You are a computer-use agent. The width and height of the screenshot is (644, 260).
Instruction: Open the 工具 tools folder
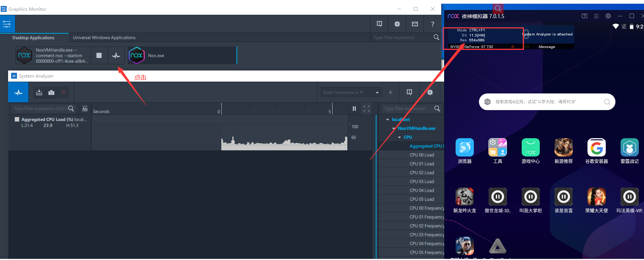(498, 148)
